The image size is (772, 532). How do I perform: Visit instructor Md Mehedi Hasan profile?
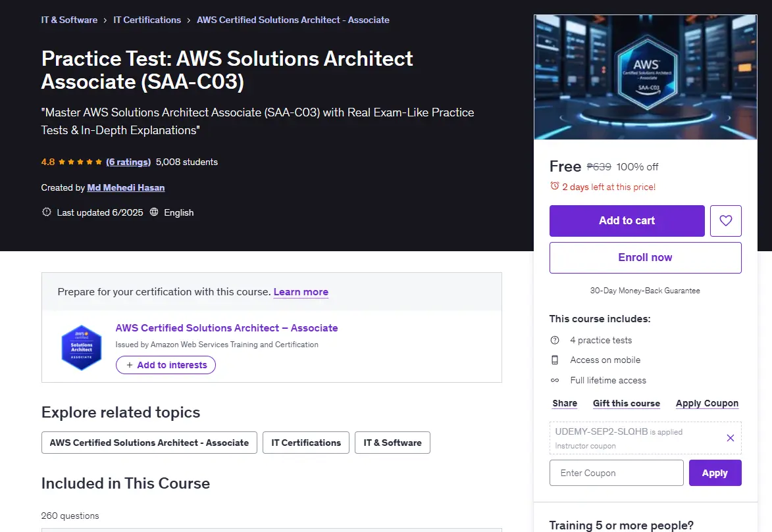pos(126,187)
